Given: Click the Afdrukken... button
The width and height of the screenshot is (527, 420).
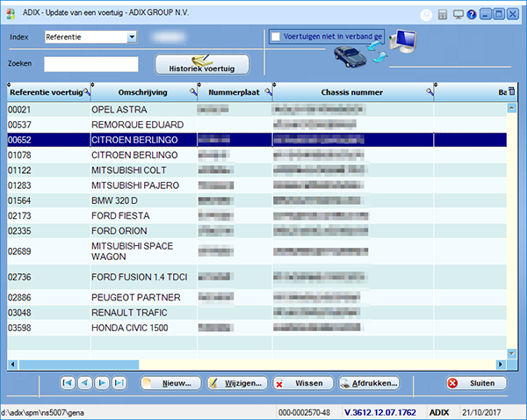Looking at the screenshot, I should point(369,383).
